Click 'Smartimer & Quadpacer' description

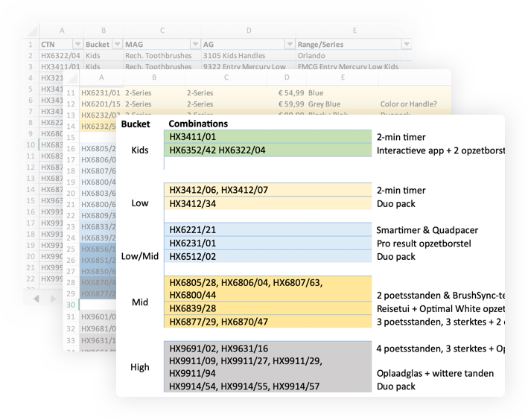coord(427,230)
